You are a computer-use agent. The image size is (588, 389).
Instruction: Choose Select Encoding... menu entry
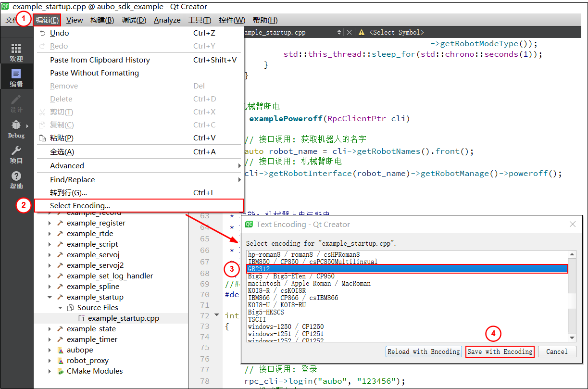click(138, 206)
